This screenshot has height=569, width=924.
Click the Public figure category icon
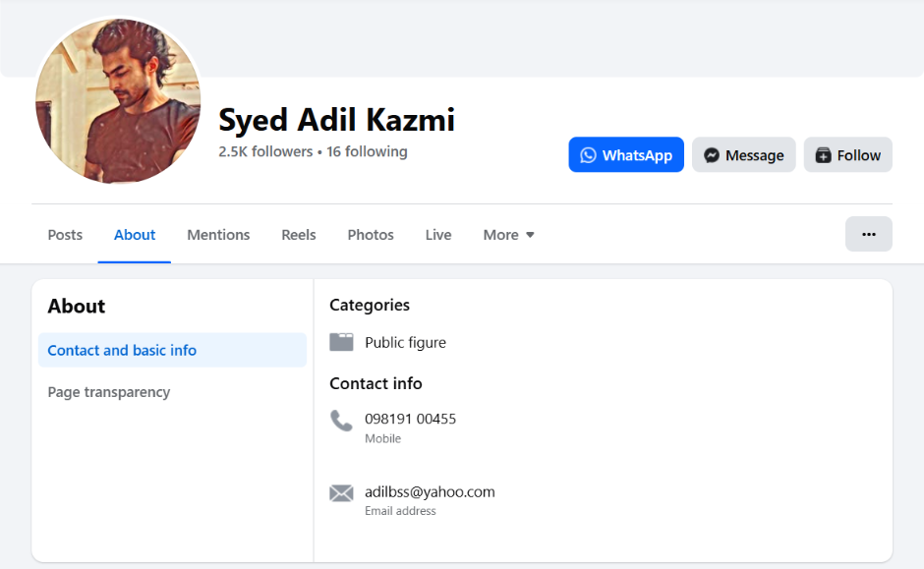click(x=341, y=342)
